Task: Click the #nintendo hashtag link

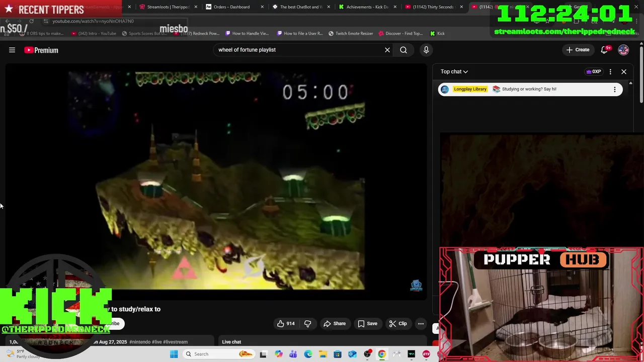Action: pos(141,342)
